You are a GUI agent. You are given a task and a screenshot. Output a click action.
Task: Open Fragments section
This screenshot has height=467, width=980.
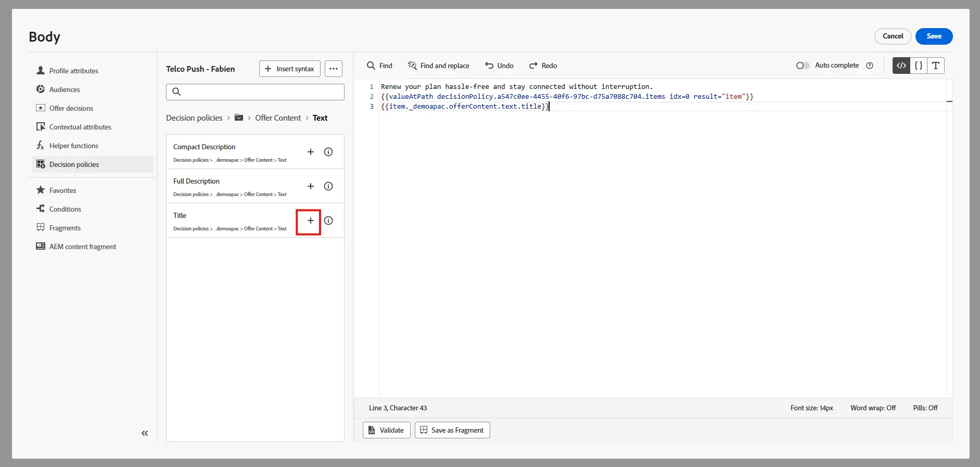point(93,228)
